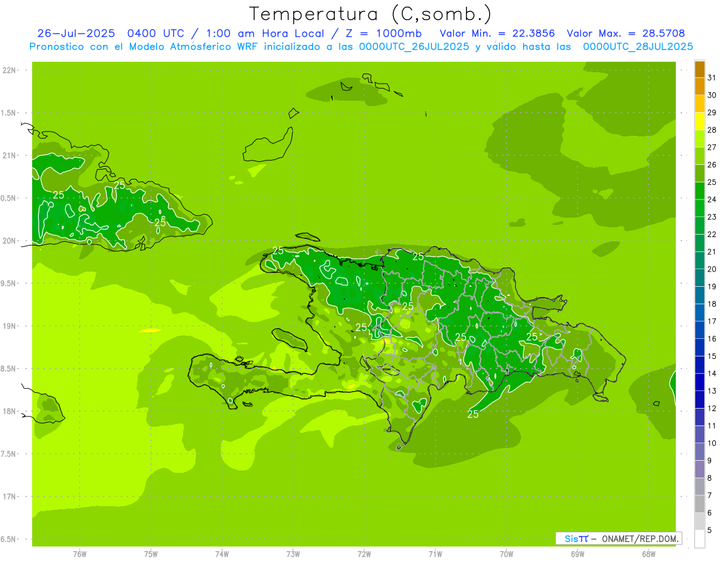Screen dimensions: 728x562
Task: Pick the lime swatch between 27 and 28
Action: pos(699,139)
